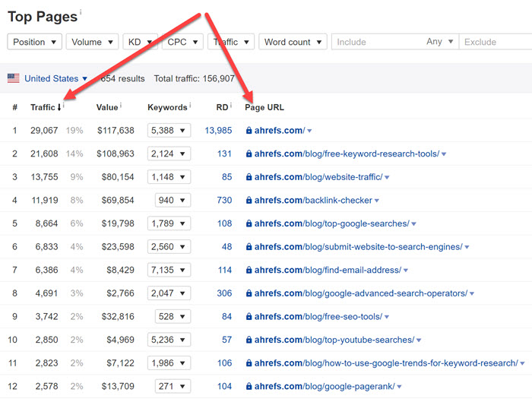Open the Volume filter dropdown
Screen dimensions: 532x399
[x=92, y=42]
